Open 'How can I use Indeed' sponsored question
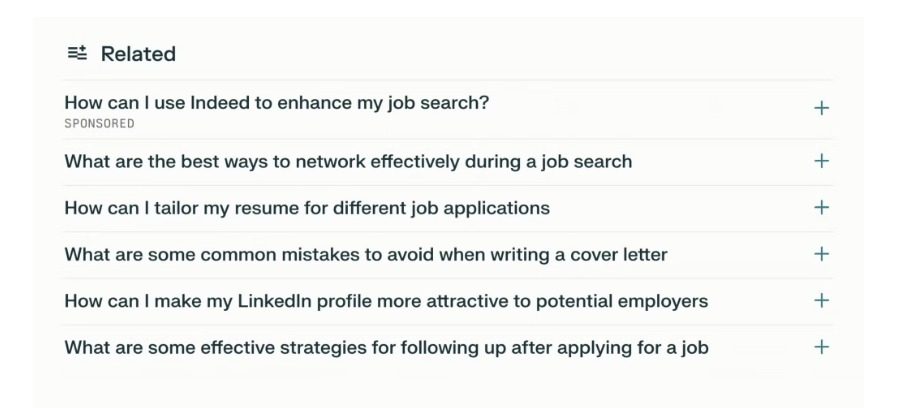This screenshot has width=919, height=408. pos(276,103)
